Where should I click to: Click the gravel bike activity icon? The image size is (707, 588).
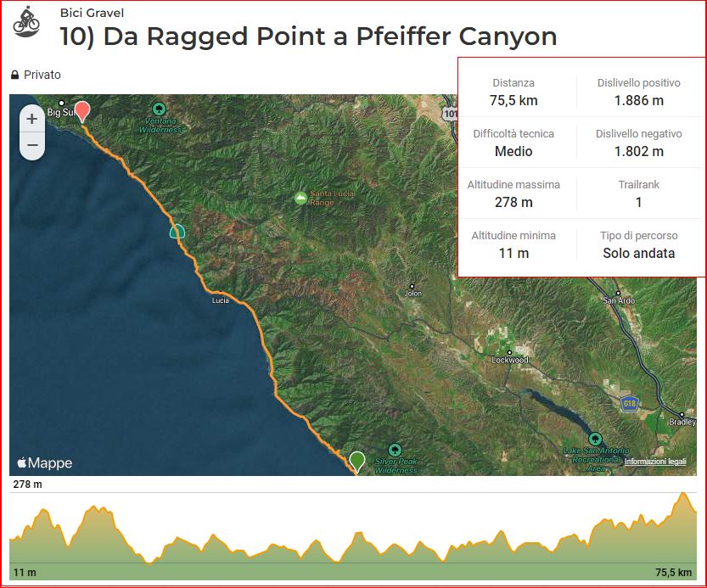pyautogui.click(x=26, y=22)
